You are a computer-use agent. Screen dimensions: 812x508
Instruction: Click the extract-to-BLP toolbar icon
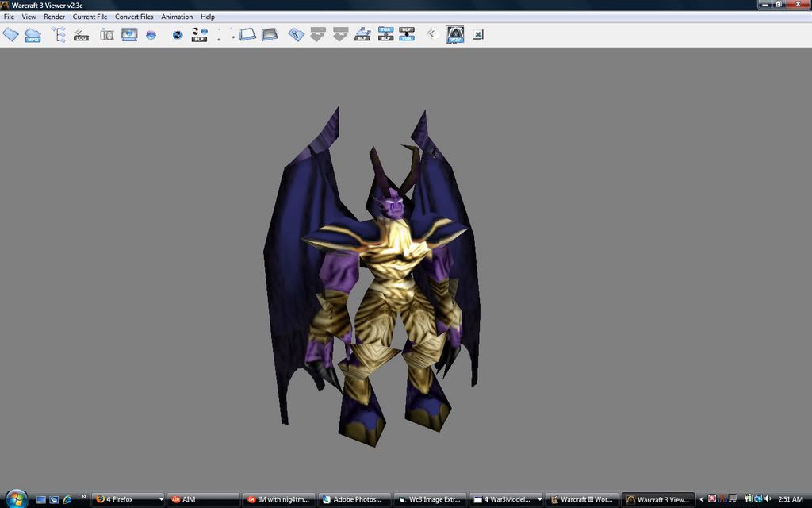tap(362, 35)
